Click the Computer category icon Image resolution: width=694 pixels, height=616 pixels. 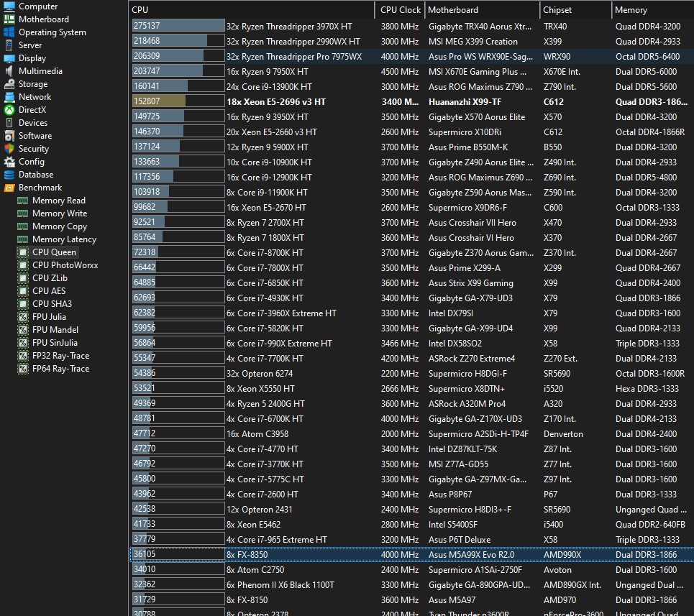coord(9,6)
